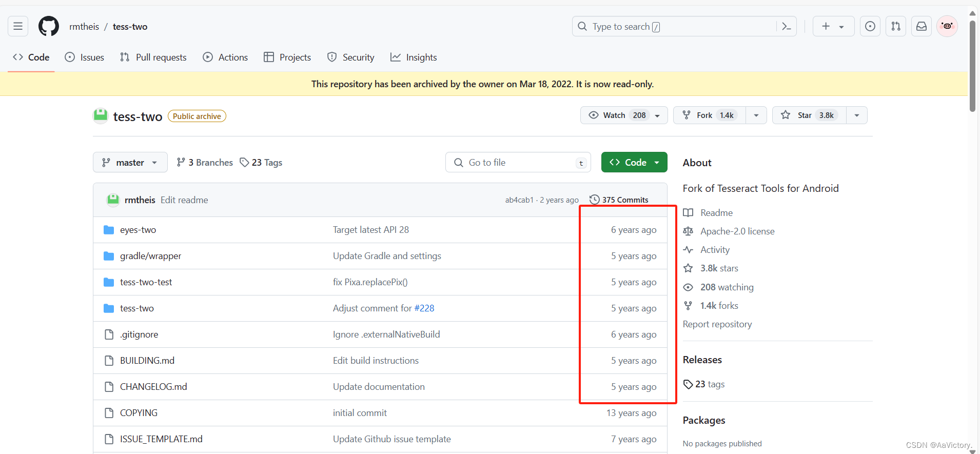
Task: Expand the Fork options dropdown arrow
Action: pyautogui.click(x=756, y=115)
